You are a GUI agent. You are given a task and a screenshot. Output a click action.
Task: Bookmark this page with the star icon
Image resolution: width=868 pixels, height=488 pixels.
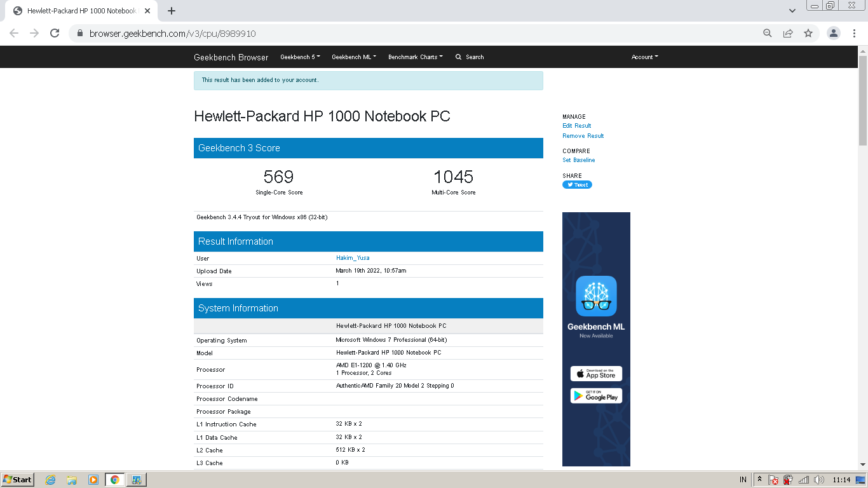point(808,33)
